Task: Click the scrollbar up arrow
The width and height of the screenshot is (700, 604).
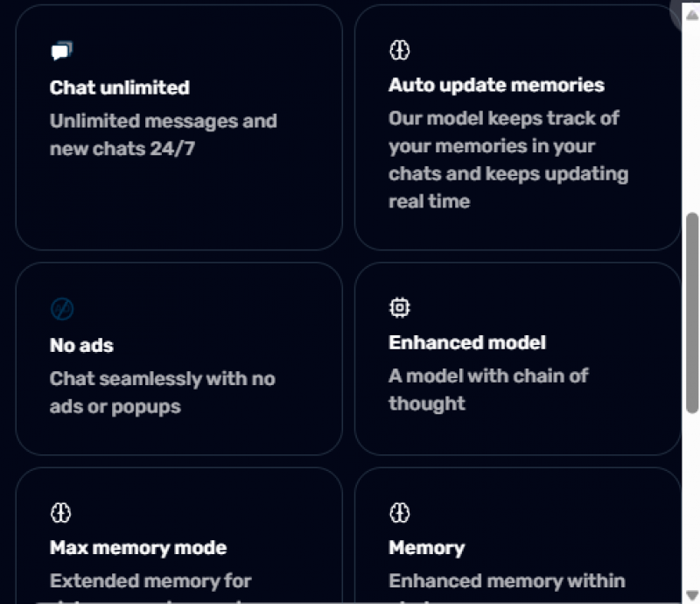Action: (x=692, y=15)
